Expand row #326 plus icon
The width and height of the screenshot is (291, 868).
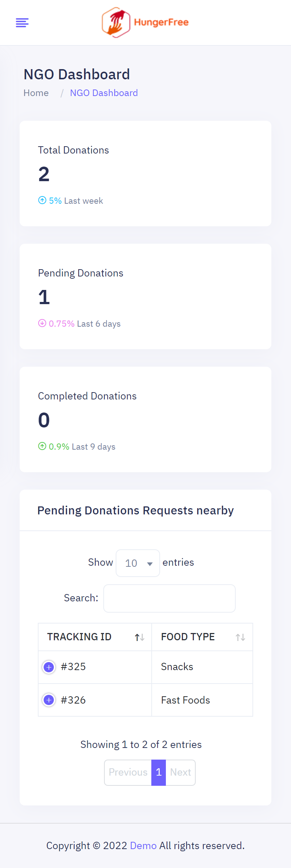pyautogui.click(x=49, y=700)
